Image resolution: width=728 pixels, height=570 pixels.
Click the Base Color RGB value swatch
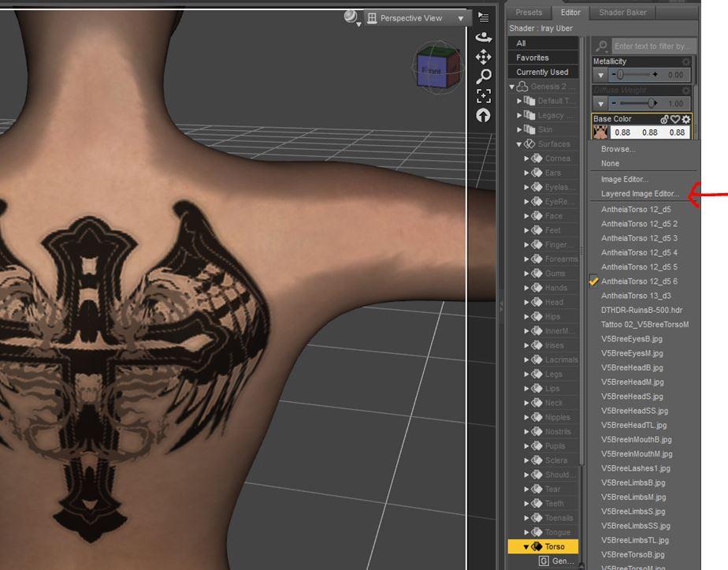pos(650,132)
